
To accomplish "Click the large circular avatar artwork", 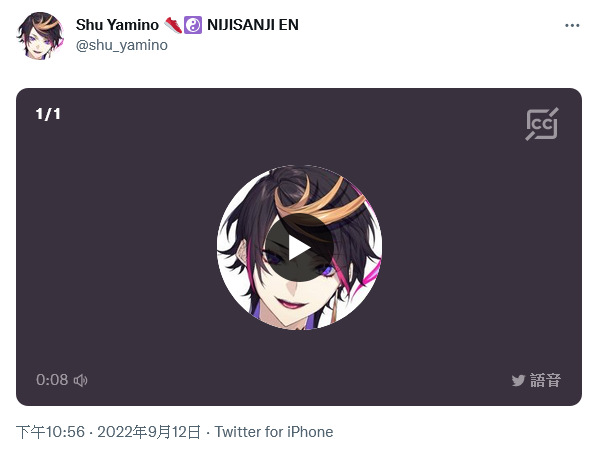I will click(x=299, y=248).
